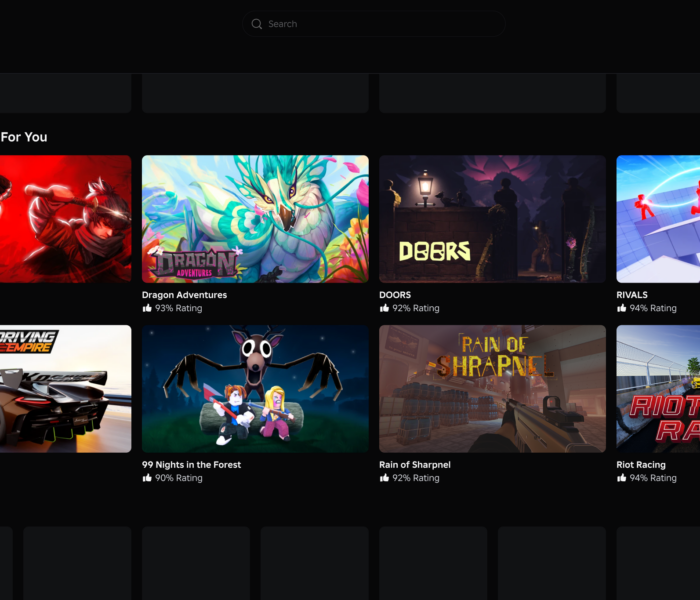Image resolution: width=700 pixels, height=600 pixels.
Task: Focus the Search input field
Action: [374, 24]
